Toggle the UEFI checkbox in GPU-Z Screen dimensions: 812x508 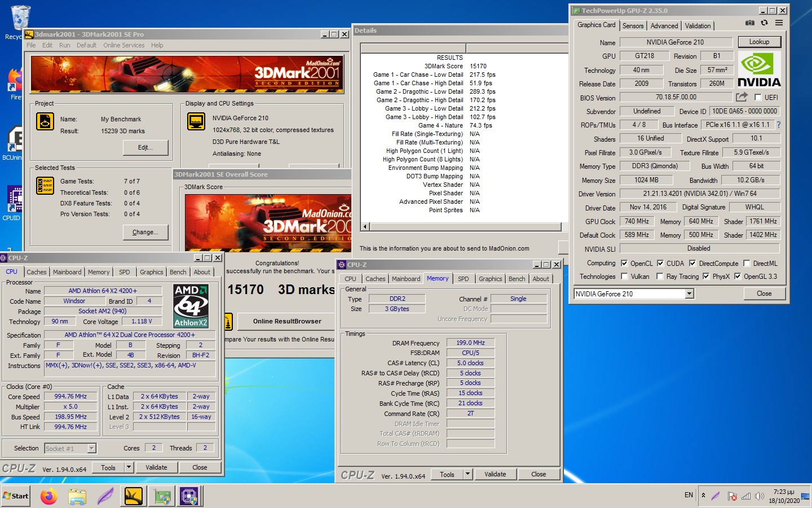(x=758, y=98)
